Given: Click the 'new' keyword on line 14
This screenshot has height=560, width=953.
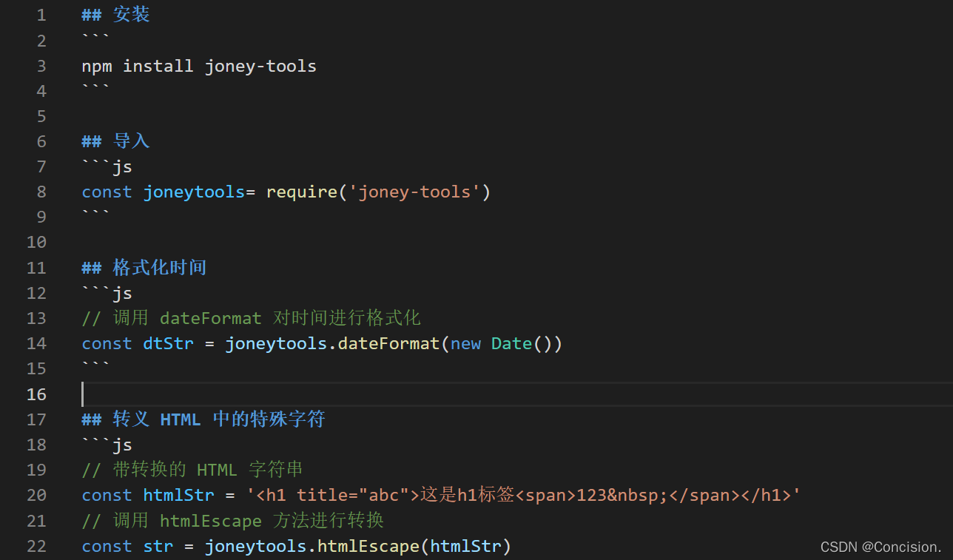Looking at the screenshot, I should pyautogui.click(x=465, y=343).
